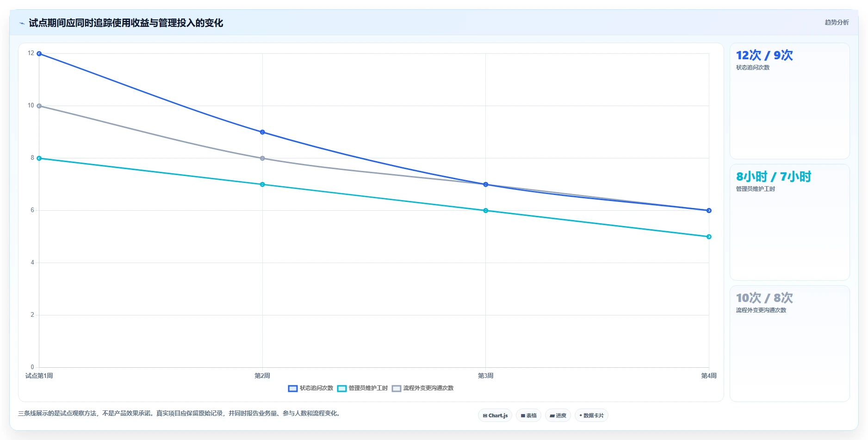Screen dimensions: 868x440
Task: Click the 管理员维护工时 card caption
Action: click(756, 189)
